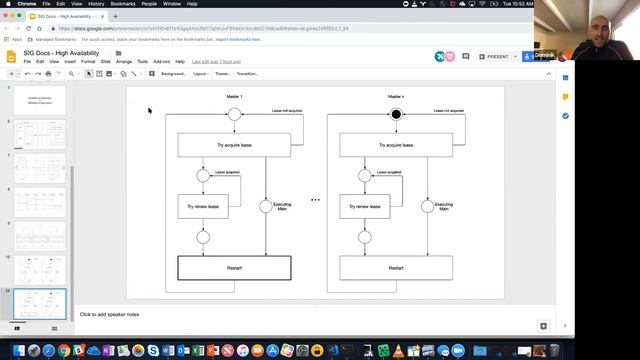The image size is (640, 360).
Task: Click the paint format icon
Action: click(58, 74)
